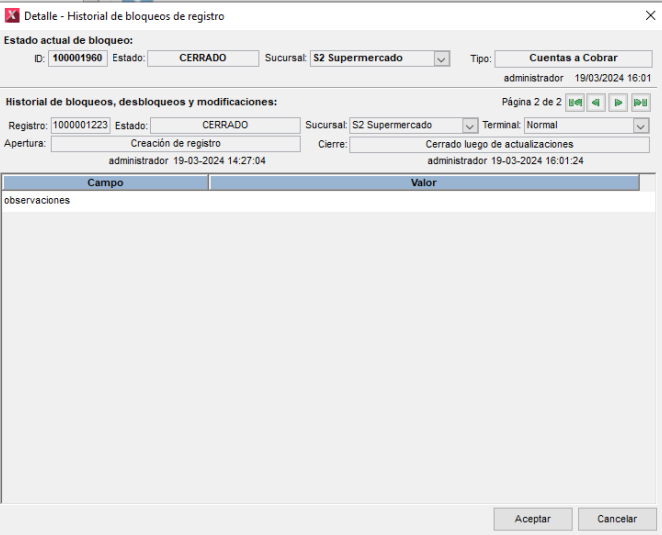The image size is (662, 535).
Task: Open Sucursal dropdown in Estado actual section
Action: tap(441, 59)
